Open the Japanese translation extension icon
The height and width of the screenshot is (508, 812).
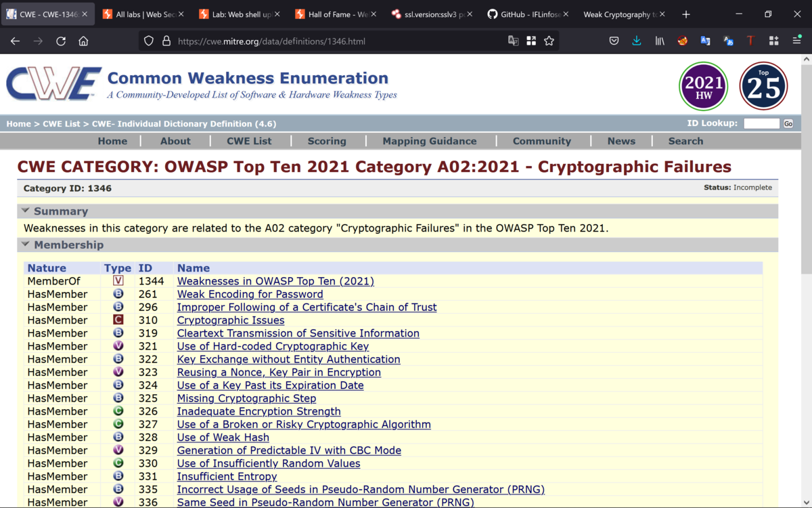[x=728, y=41]
